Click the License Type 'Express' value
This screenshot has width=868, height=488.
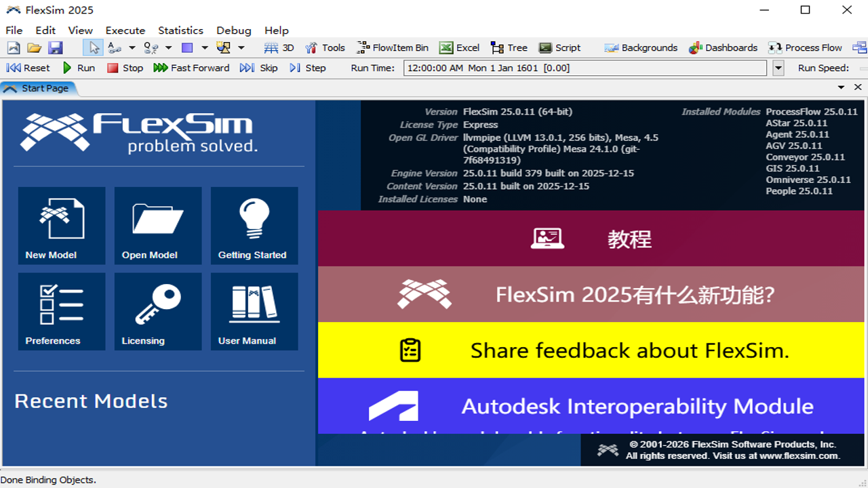(x=481, y=125)
